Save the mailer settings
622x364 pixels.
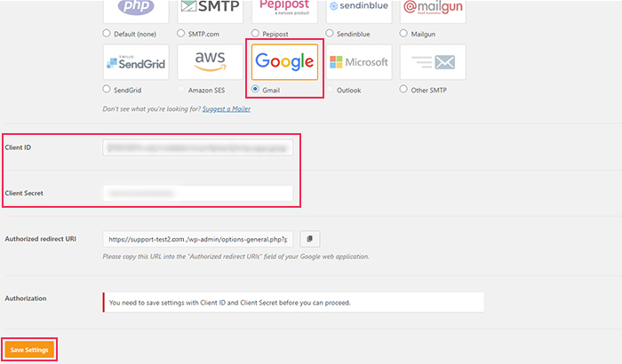pyautogui.click(x=29, y=350)
